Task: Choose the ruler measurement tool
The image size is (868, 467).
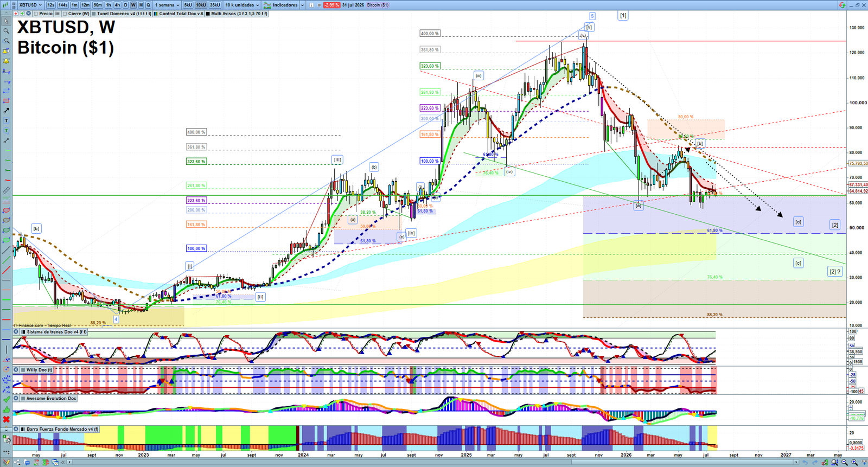Action: [x=7, y=190]
